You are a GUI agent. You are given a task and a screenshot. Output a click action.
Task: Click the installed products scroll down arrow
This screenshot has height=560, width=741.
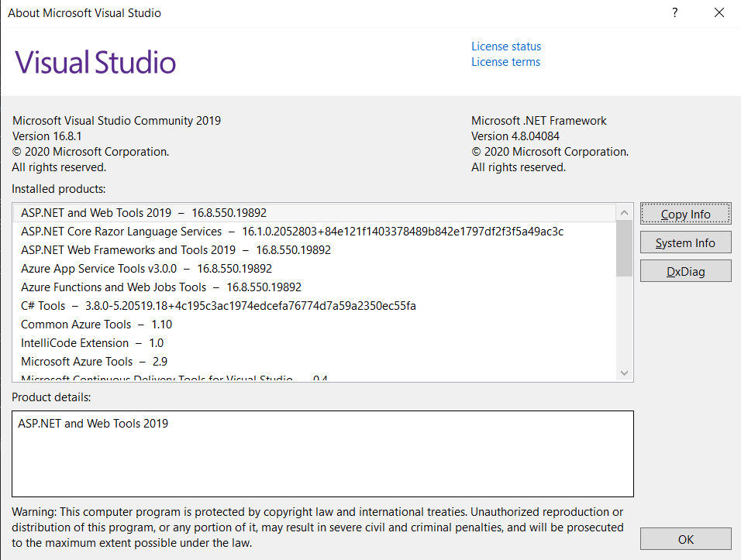[x=624, y=373]
